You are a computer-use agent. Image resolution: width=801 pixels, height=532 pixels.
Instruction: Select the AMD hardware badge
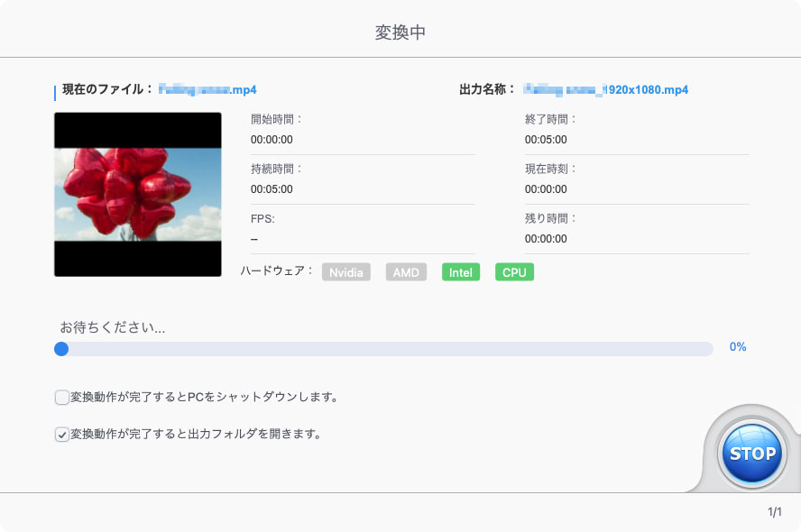406,272
